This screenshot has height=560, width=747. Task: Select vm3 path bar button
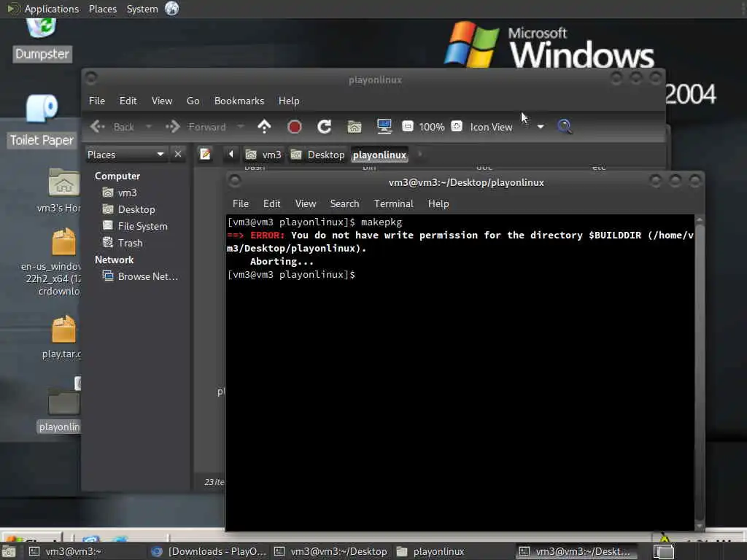click(263, 155)
